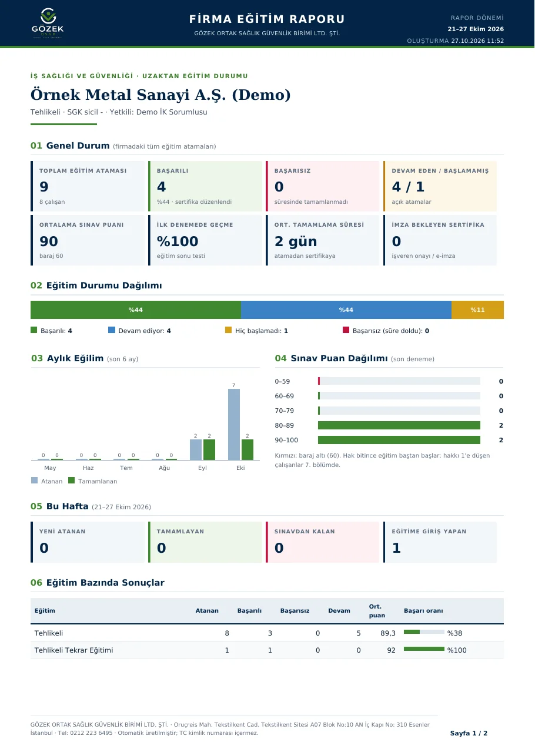This screenshot has width=535, height=756.
Task: Select the Tehlikeli Tekrar Eğitimi row name
Action: pos(74,650)
